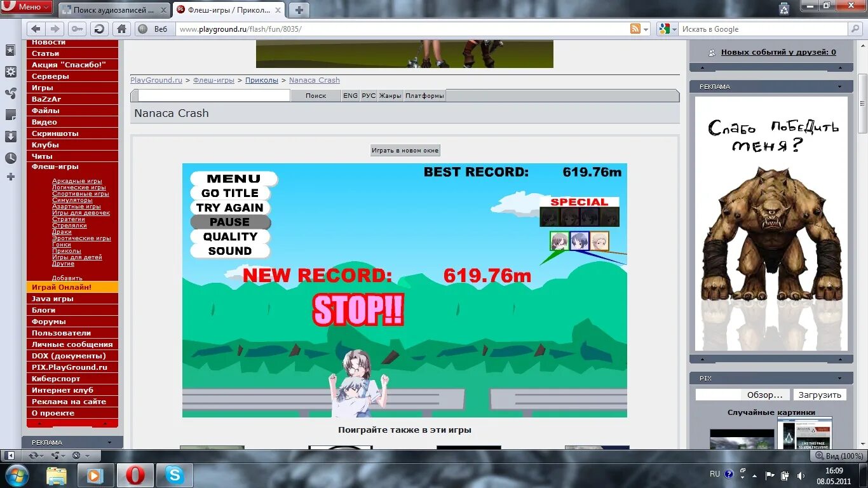Click the web globe icon in address bar
Image resolution: width=868 pixels, height=488 pixels.
[143, 29]
